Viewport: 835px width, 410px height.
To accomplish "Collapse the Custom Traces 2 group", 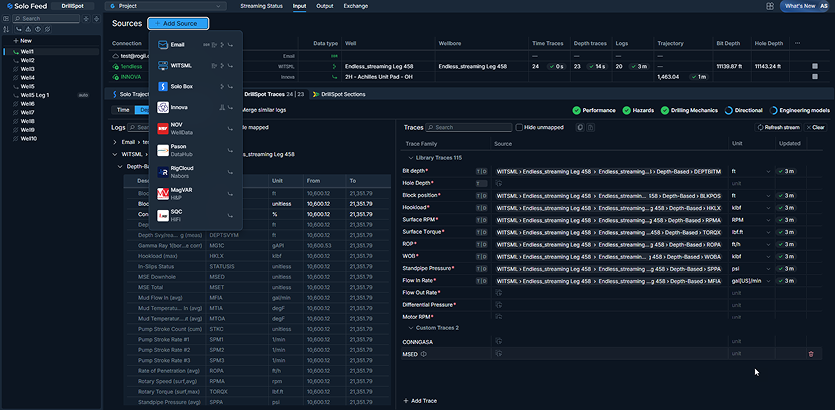I will click(x=411, y=327).
